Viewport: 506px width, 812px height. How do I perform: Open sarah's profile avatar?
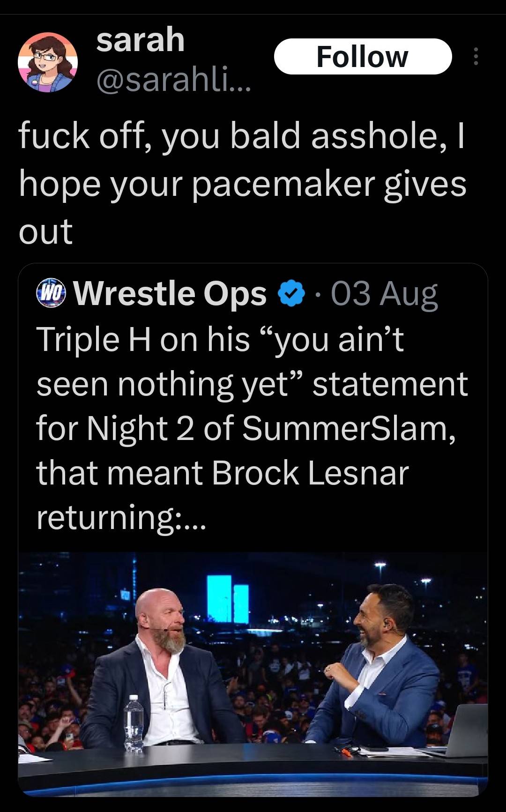47,62
